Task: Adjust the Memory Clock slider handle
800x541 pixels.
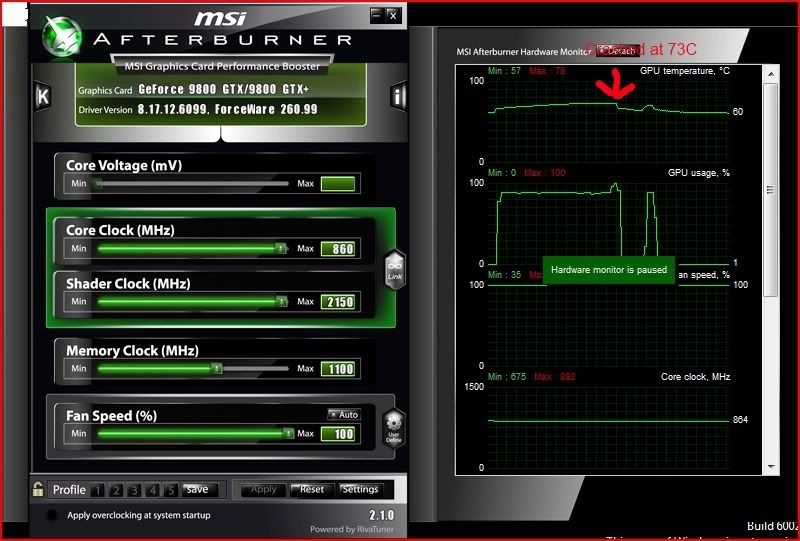Action: pos(217,368)
